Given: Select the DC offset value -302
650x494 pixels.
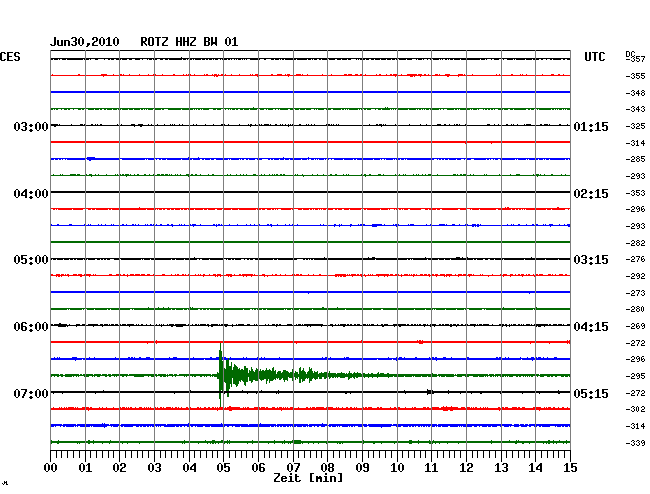Looking at the screenshot, I should (x=635, y=409).
